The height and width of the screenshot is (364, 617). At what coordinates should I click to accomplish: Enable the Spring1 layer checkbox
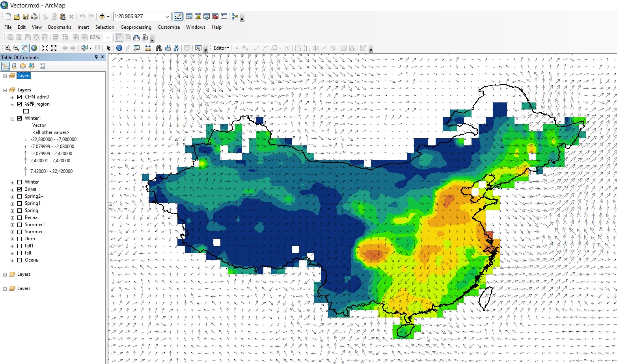point(20,203)
